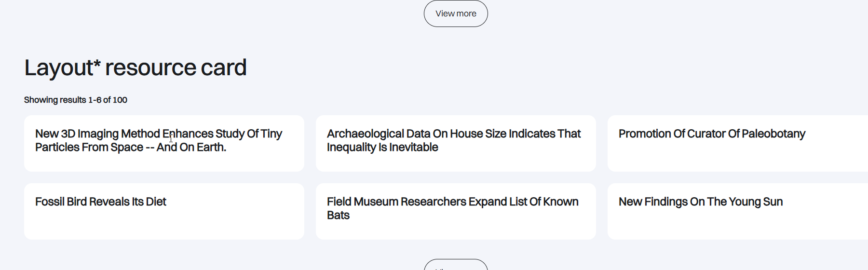Open Field Museum Researchers Expand List article
Viewport: 868px width, 270px height.
click(x=452, y=202)
